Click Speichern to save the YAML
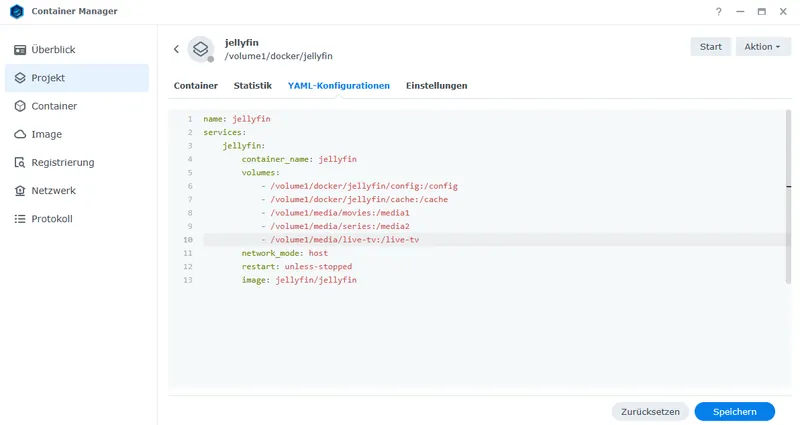This screenshot has height=425, width=800. [735, 412]
